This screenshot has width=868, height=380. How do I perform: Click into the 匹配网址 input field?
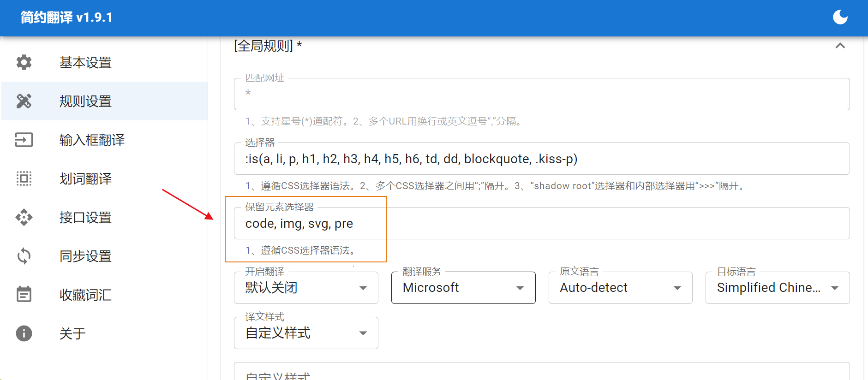click(x=541, y=94)
